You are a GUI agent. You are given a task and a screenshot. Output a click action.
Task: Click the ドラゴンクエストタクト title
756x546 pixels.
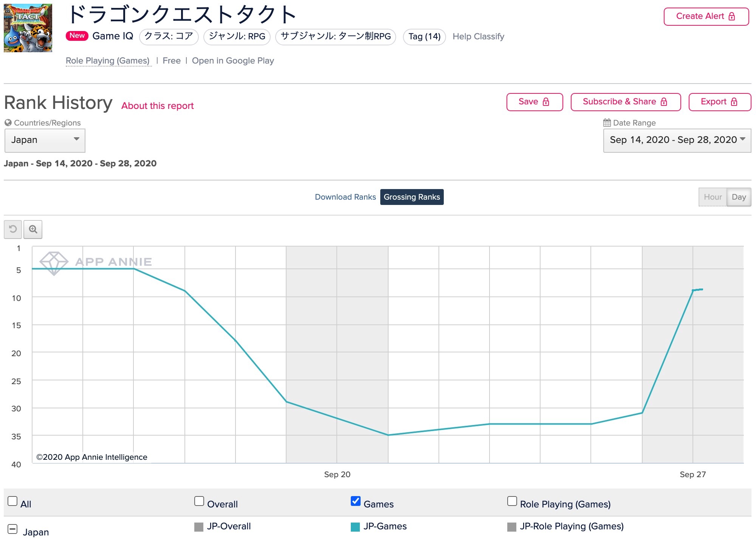click(181, 14)
